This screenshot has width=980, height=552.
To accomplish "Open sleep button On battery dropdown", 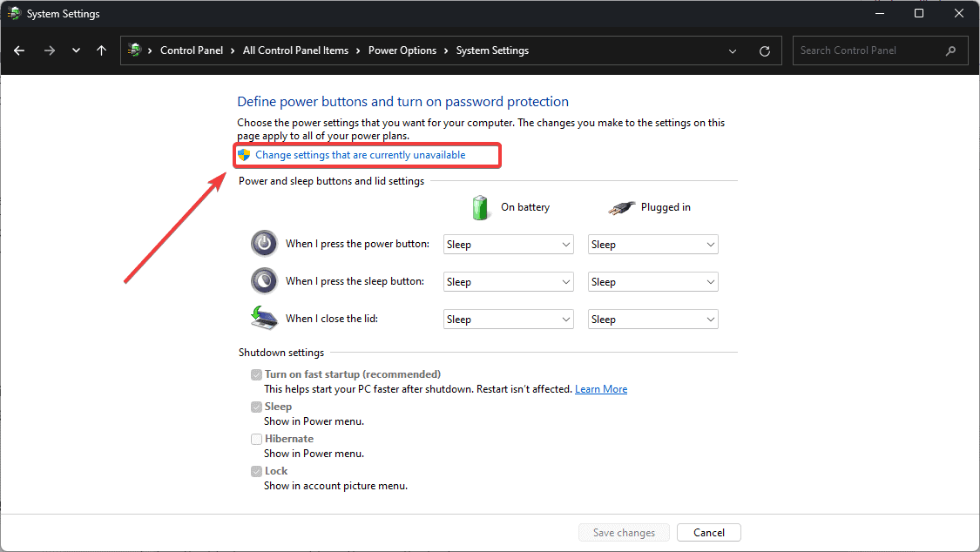I will point(508,281).
